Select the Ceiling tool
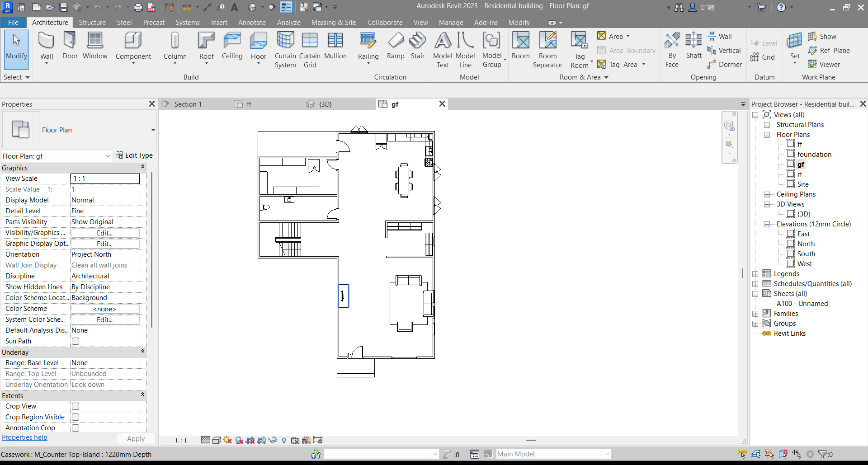This screenshot has width=868, height=465. (x=232, y=46)
